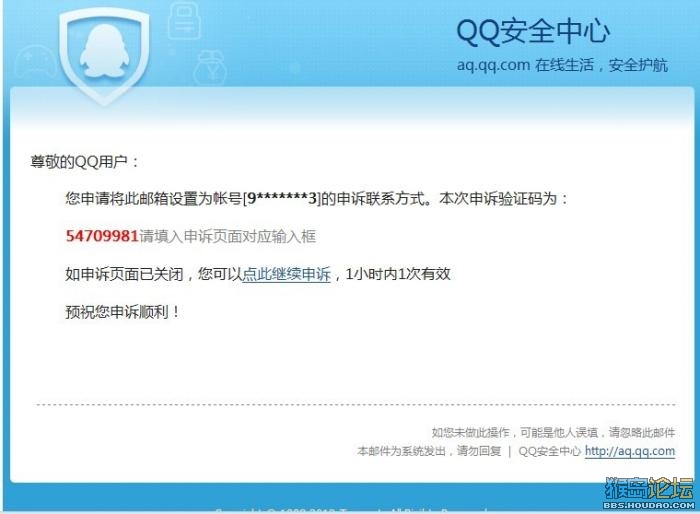Click the faded padlock icon in header

tap(184, 23)
